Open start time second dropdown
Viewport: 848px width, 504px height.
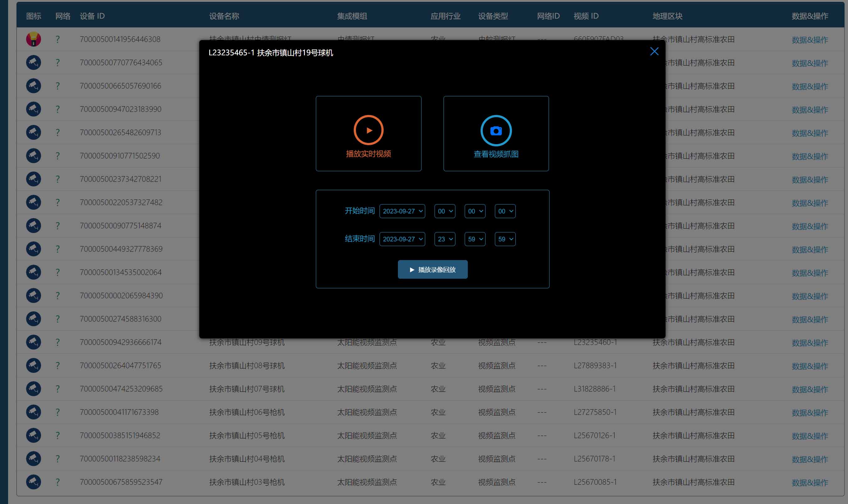(505, 211)
